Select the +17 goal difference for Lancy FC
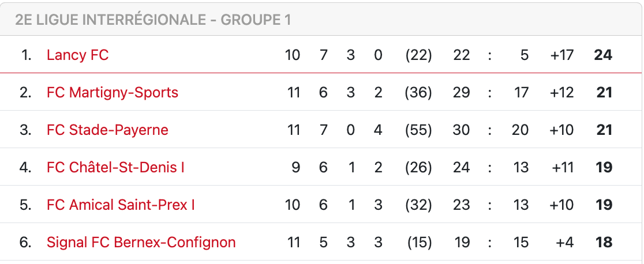The width and height of the screenshot is (644, 264). click(561, 55)
